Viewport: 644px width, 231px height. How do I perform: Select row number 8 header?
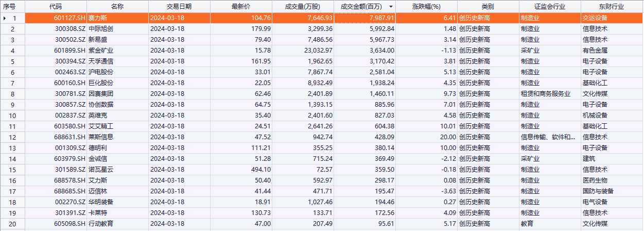tap(13, 94)
